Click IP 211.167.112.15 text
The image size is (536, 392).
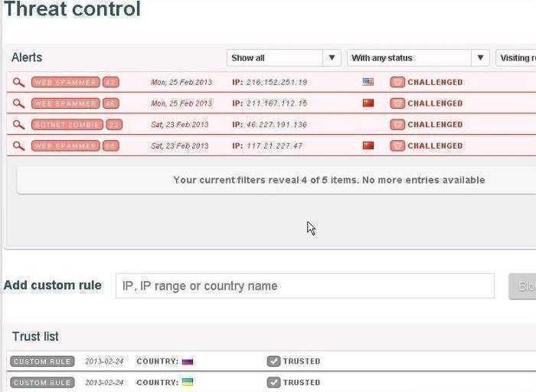[x=270, y=103]
